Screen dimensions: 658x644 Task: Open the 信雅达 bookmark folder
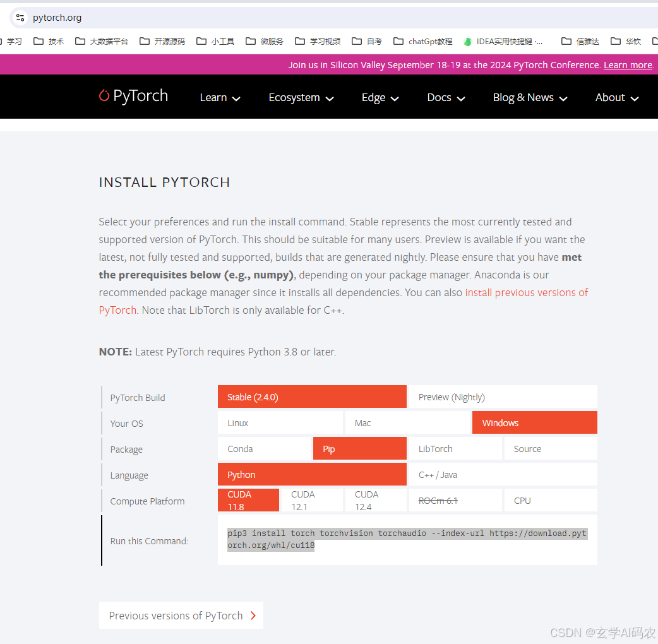pyautogui.click(x=580, y=41)
